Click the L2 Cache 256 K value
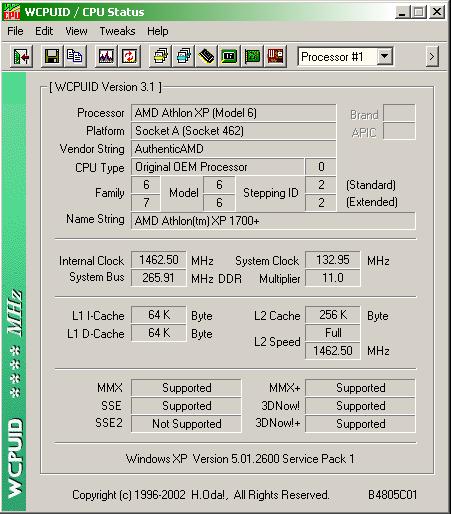Image resolution: width=451 pixels, height=514 pixels. [333, 315]
